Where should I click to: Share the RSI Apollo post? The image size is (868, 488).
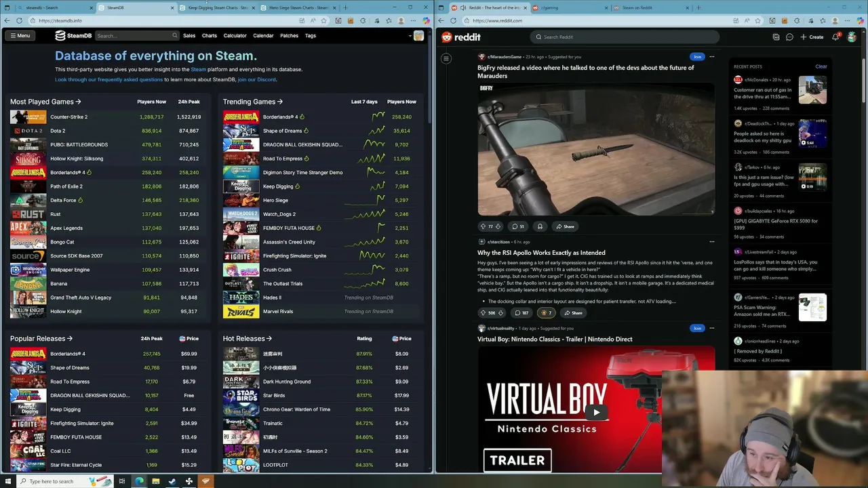[x=572, y=313]
